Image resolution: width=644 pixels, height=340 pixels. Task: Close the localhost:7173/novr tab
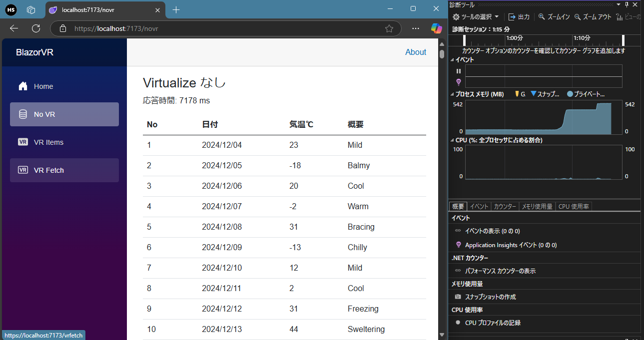(x=158, y=9)
